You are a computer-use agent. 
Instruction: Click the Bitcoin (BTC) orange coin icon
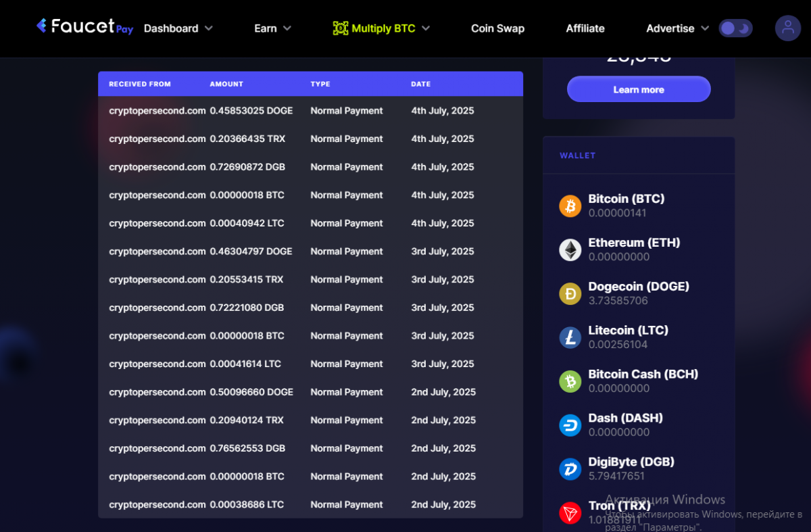[x=570, y=205]
